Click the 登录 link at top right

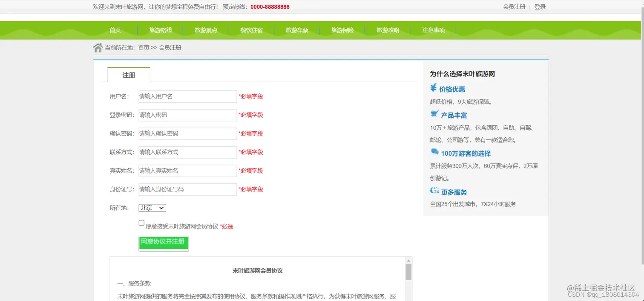(540, 7)
